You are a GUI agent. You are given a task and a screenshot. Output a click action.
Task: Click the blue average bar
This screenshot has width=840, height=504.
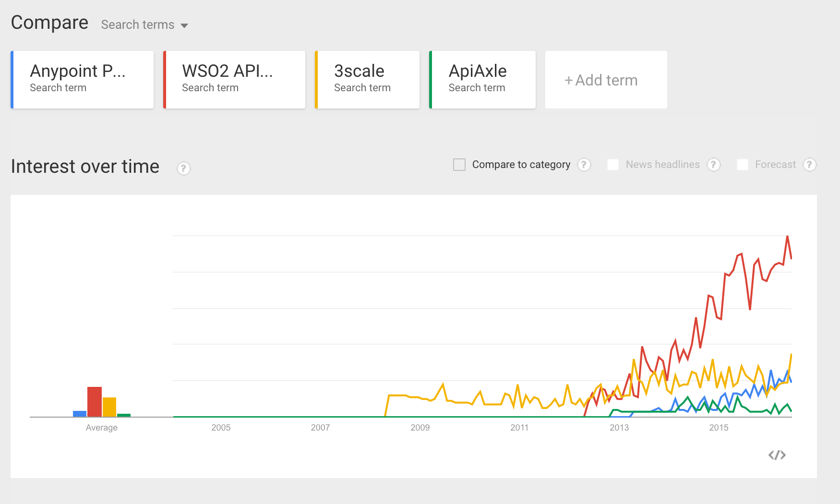click(x=80, y=414)
